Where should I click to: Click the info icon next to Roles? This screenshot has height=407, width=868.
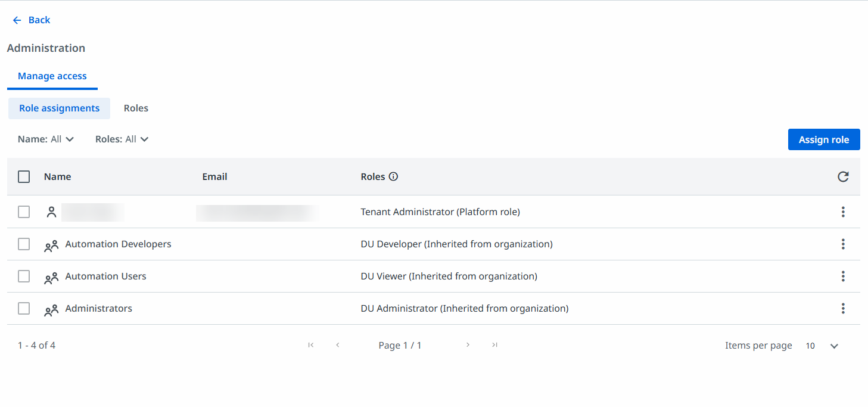pos(393,176)
